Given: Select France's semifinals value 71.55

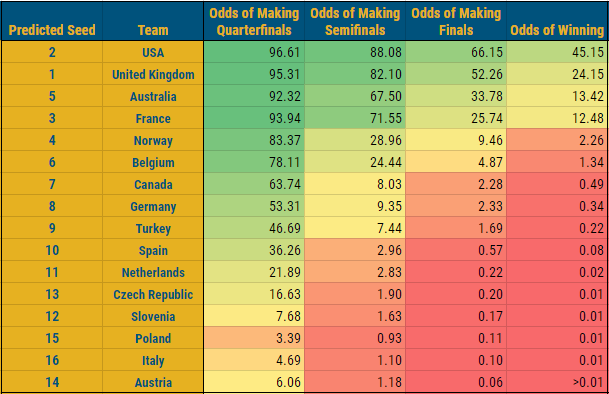Looking at the screenshot, I should (x=355, y=118).
